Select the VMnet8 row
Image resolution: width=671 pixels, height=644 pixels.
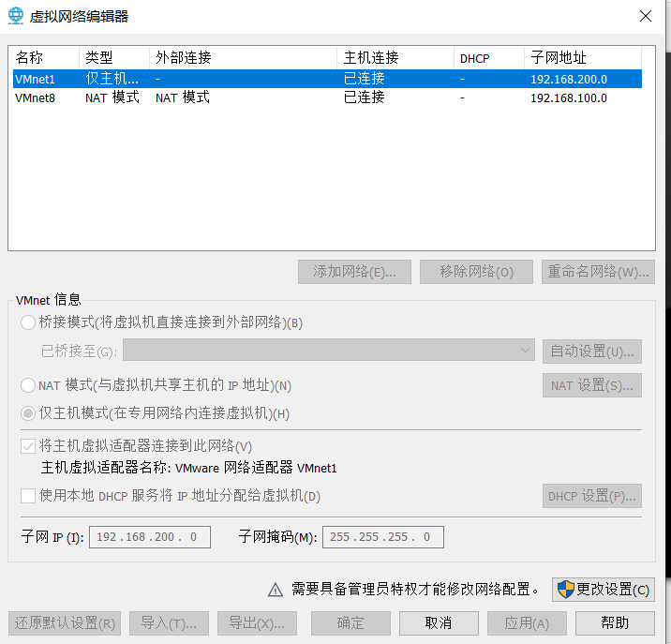[x=327, y=97]
